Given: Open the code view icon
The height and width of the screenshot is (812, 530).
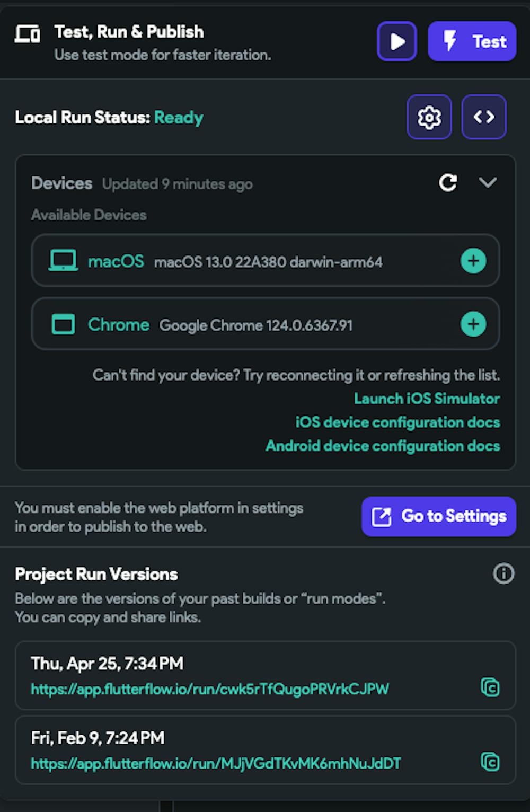Looking at the screenshot, I should tap(484, 117).
